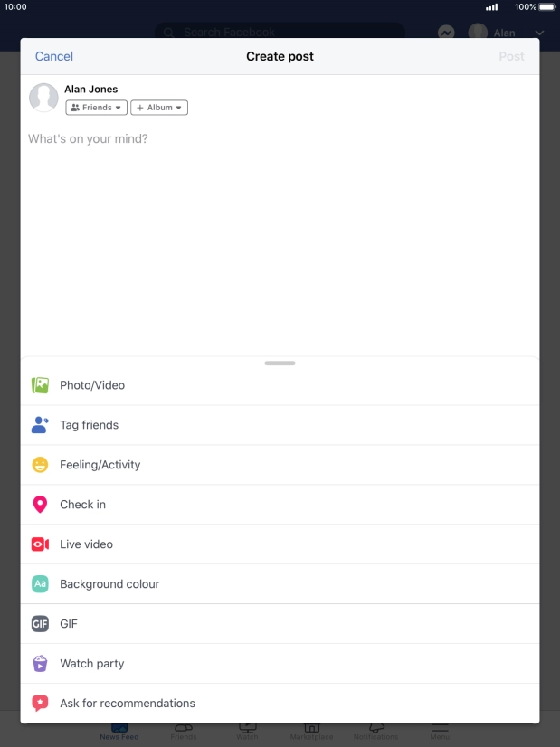The image size is (560, 747).
Task: Open the Friends audience dropdown
Action: coord(96,108)
